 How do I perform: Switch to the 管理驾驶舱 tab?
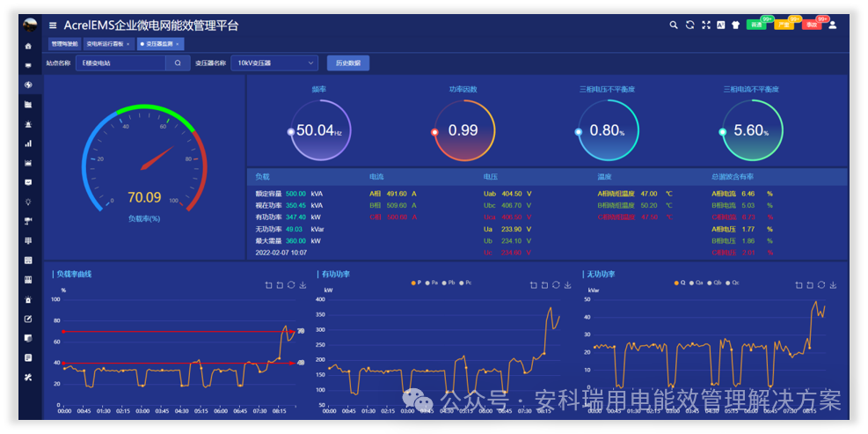[64, 44]
